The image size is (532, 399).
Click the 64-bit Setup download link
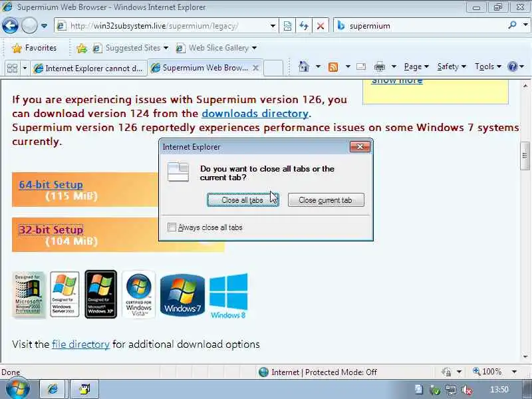pos(51,185)
